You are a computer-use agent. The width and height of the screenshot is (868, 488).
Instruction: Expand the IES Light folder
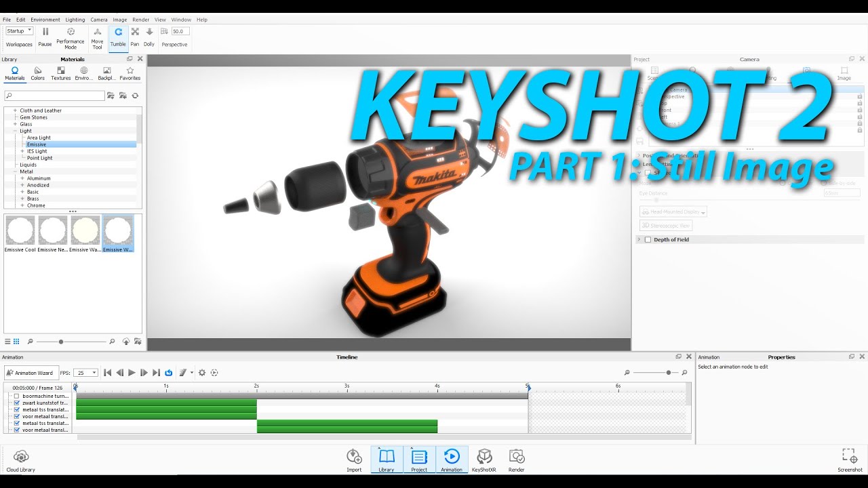22,151
